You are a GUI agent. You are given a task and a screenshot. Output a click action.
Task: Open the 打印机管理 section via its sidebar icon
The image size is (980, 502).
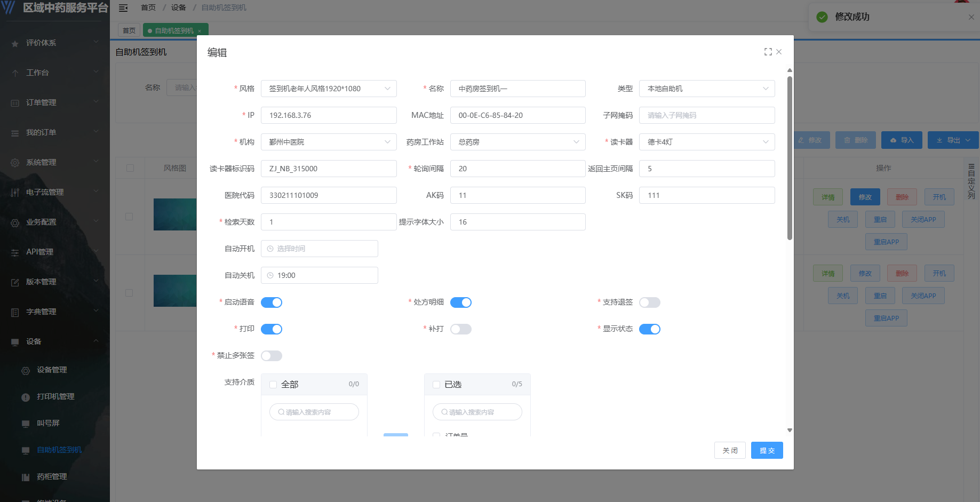click(25, 396)
